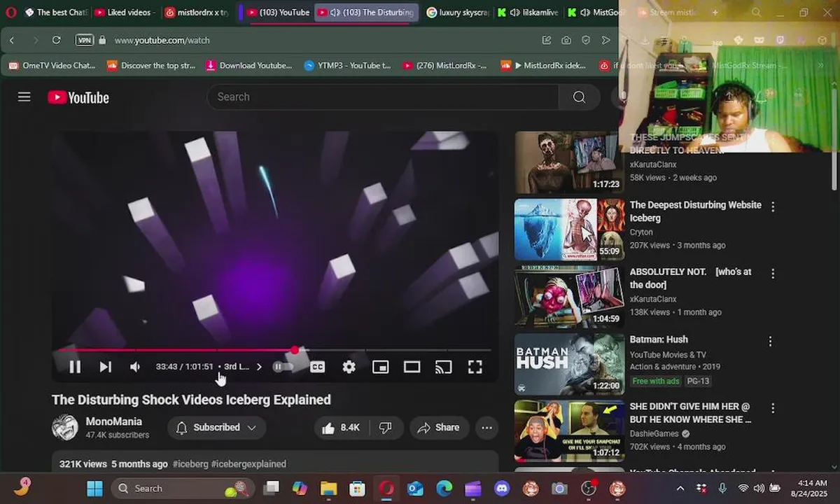Activate the miniplayer mode

click(380, 367)
